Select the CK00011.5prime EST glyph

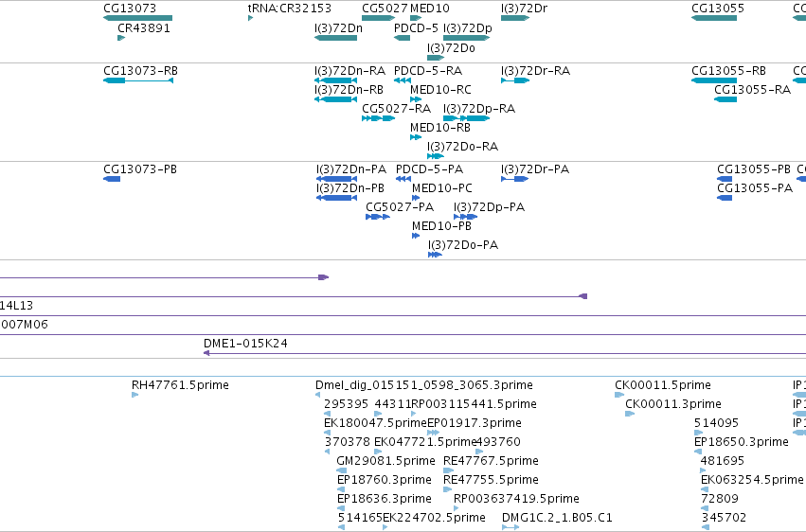click(619, 395)
